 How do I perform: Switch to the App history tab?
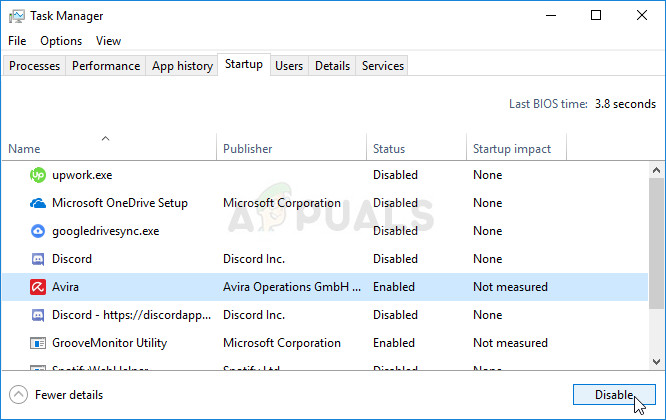(182, 66)
